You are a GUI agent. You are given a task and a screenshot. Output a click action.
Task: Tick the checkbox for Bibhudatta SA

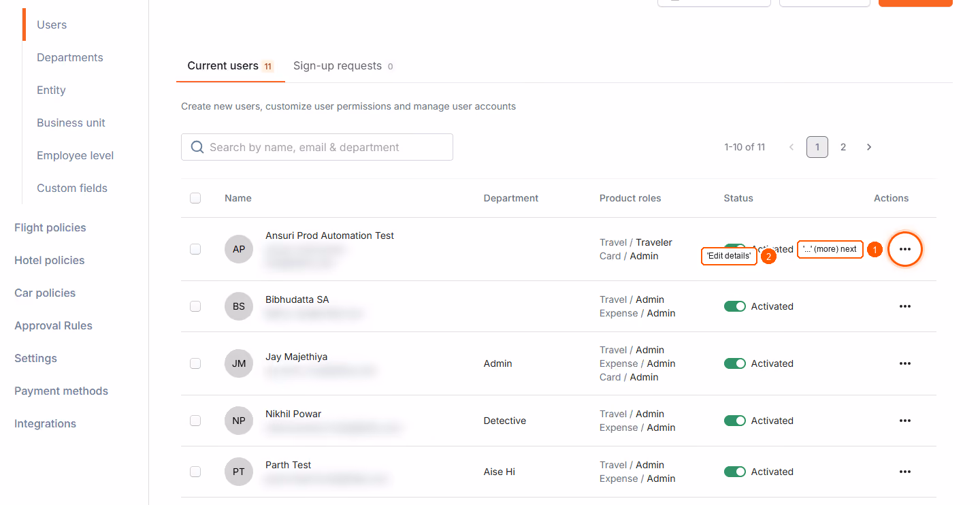[195, 306]
